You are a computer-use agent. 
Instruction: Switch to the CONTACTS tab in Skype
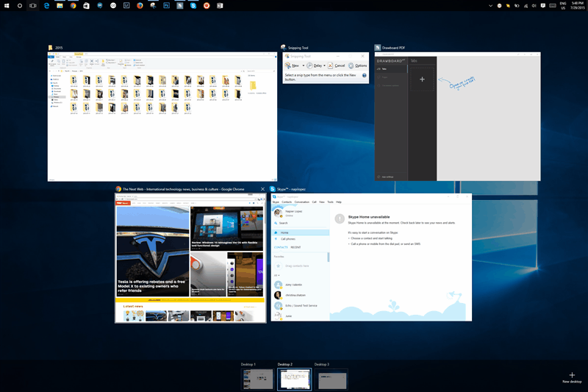pyautogui.click(x=281, y=247)
